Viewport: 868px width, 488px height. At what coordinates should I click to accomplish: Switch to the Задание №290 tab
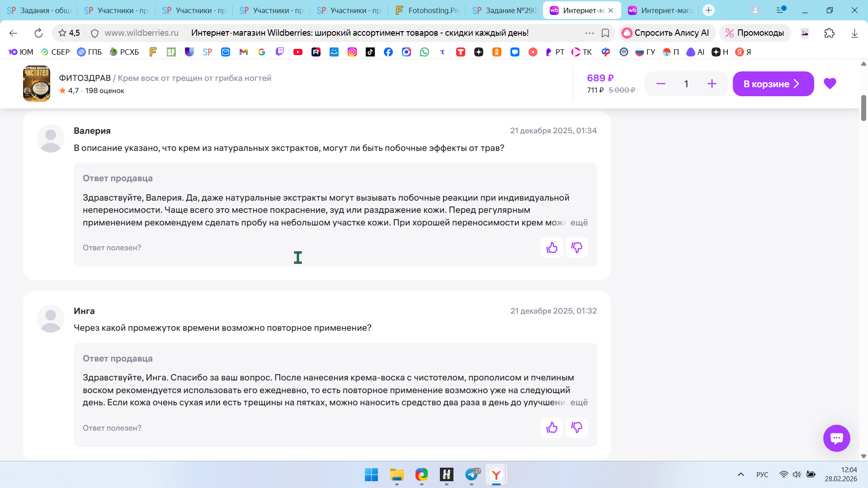point(504,10)
